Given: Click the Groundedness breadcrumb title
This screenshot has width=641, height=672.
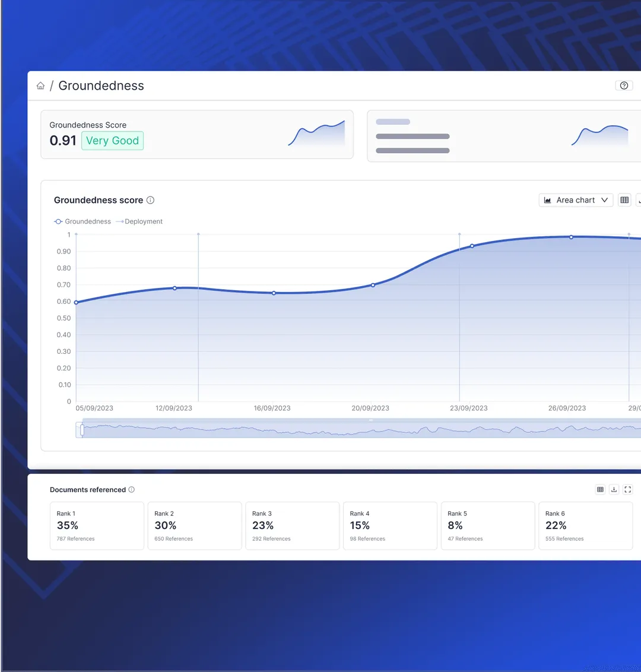Looking at the screenshot, I should 101,85.
